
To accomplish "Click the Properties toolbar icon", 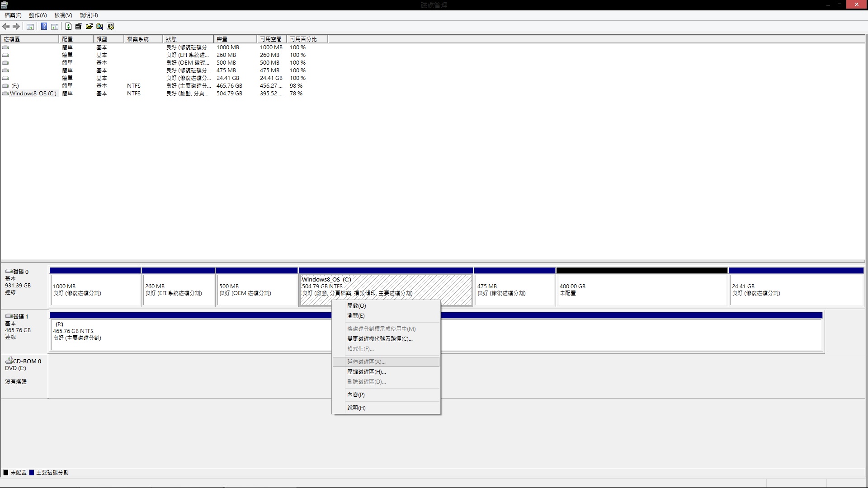I will pyautogui.click(x=79, y=27).
